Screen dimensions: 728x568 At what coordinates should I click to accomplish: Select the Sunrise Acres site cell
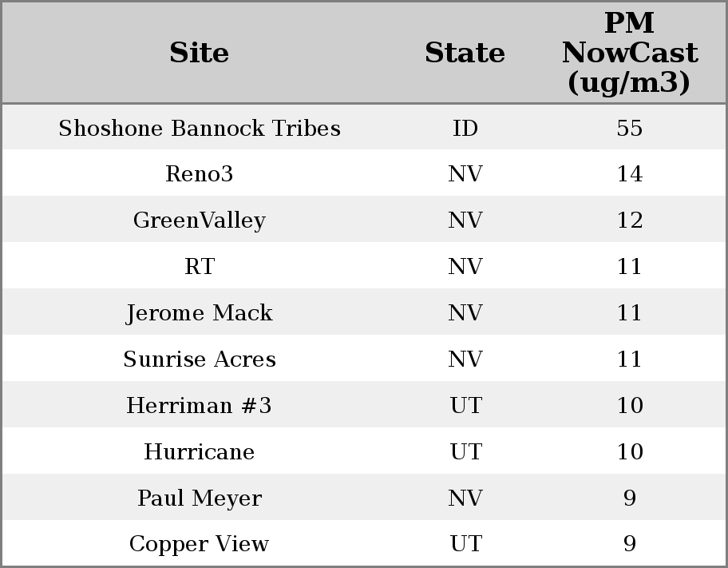(200, 359)
